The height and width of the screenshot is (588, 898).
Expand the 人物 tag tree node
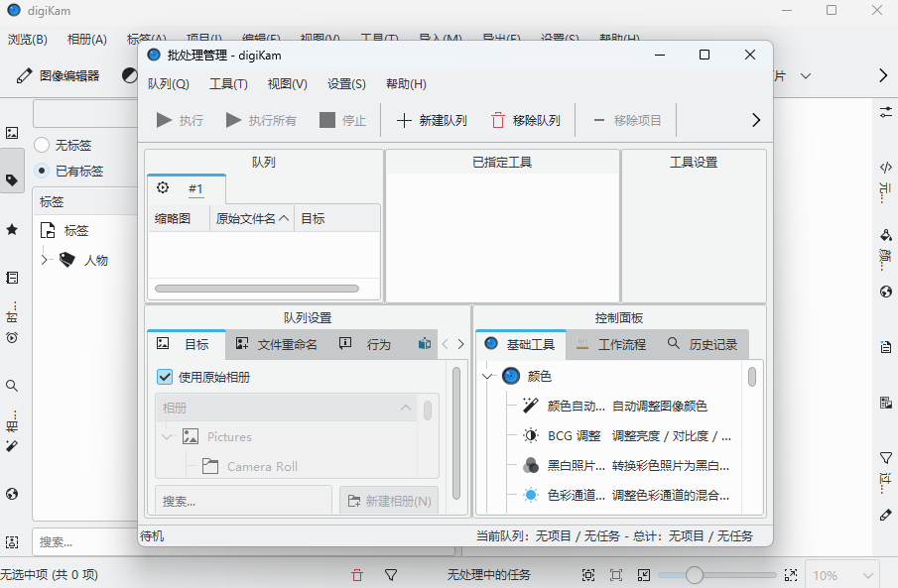coord(45,260)
